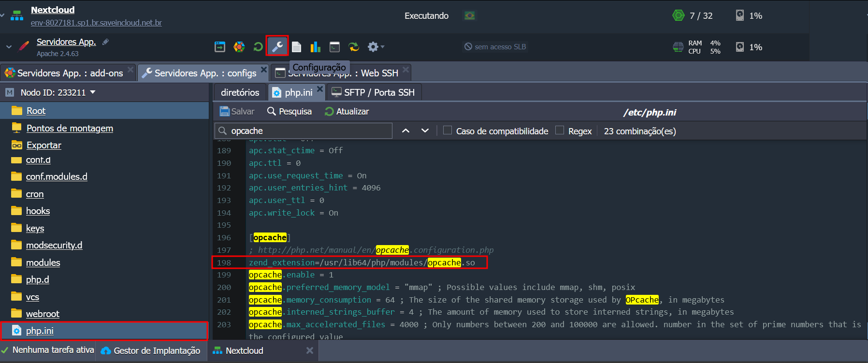The width and height of the screenshot is (868, 363).
Task: Open the hooks folder
Action: pyautogui.click(x=38, y=211)
